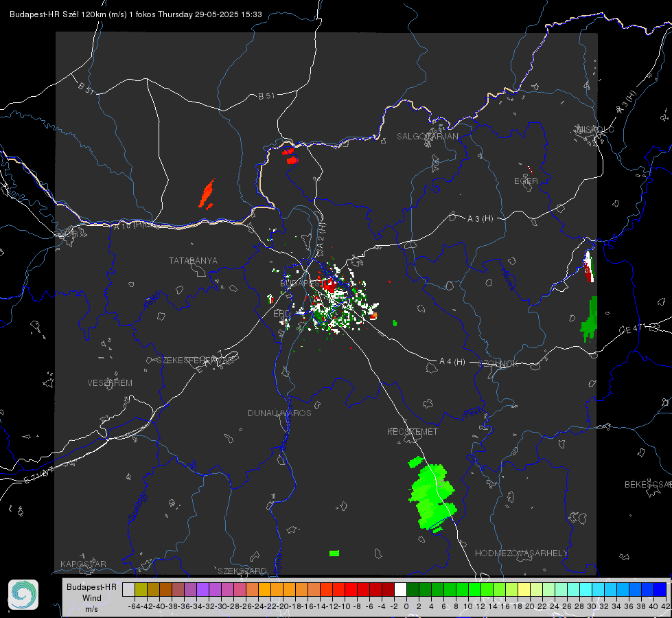This screenshot has height=618, width=672.
Task: Click the 'Budapest-HR Wind m/s' legend label
Action: coord(92,598)
